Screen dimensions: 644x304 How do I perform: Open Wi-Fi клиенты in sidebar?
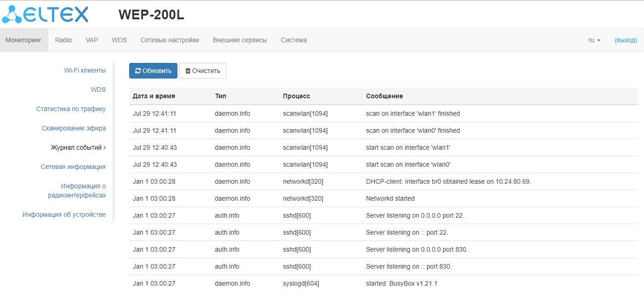click(x=85, y=70)
